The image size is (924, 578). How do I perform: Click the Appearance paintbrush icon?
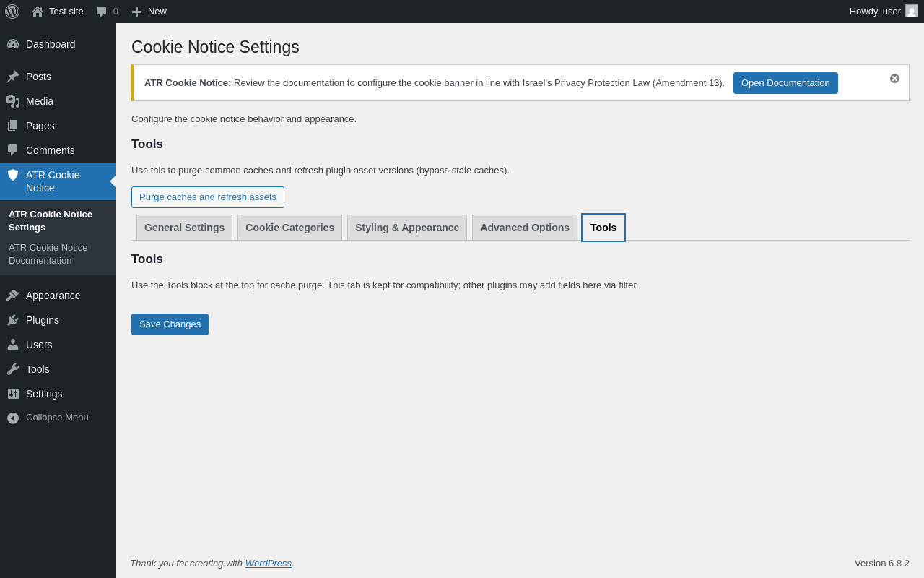tap(13, 296)
